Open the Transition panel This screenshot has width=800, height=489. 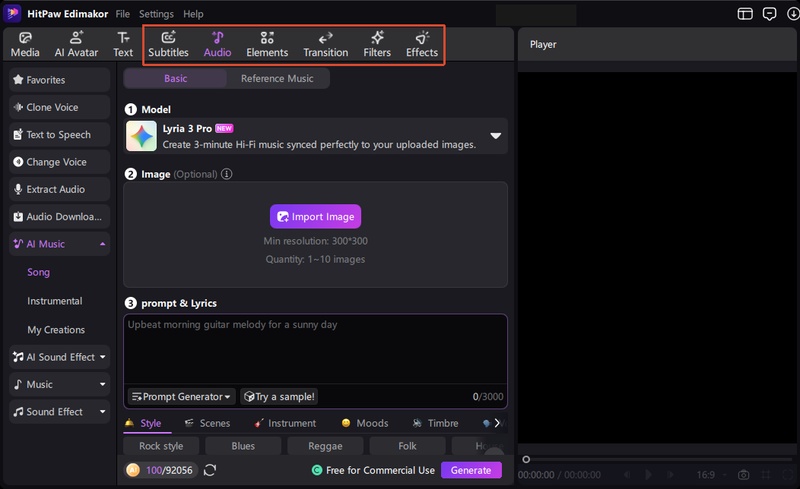click(x=326, y=44)
